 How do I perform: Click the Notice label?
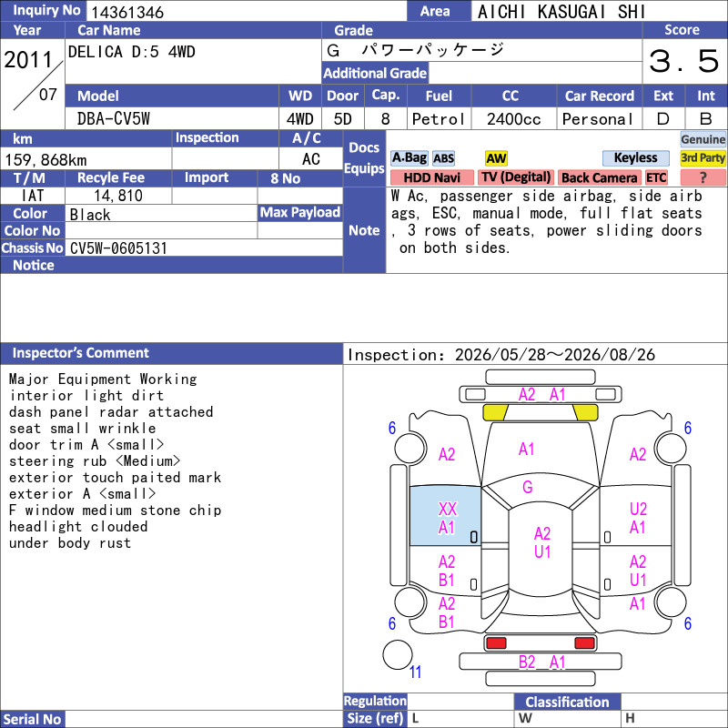coord(34,265)
